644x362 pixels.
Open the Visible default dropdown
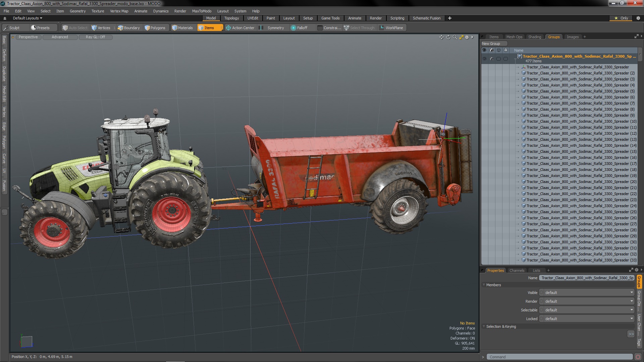589,293
